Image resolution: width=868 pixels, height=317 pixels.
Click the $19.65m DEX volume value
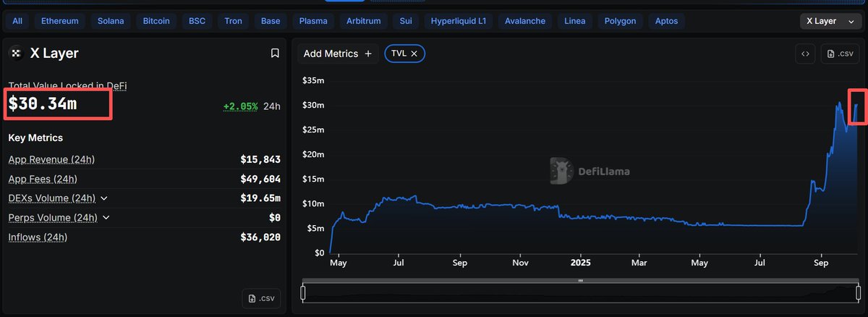click(x=260, y=198)
